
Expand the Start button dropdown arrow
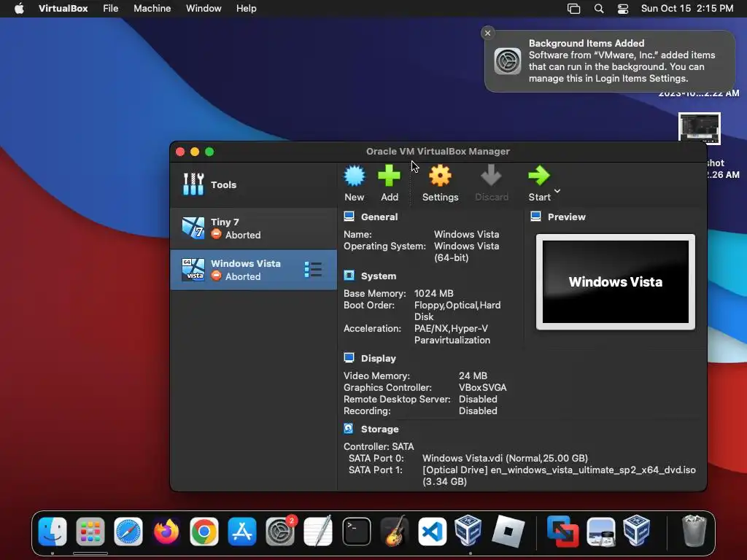pos(557,191)
